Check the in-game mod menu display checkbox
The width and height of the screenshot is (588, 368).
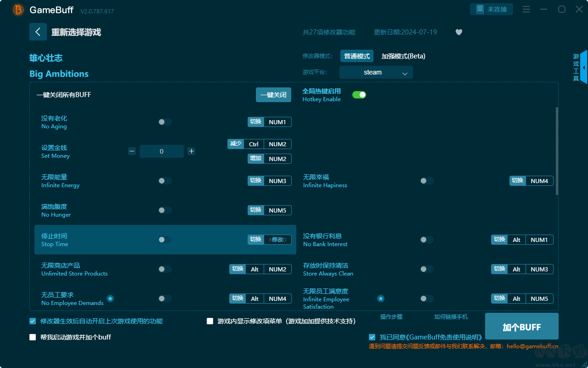click(x=210, y=321)
